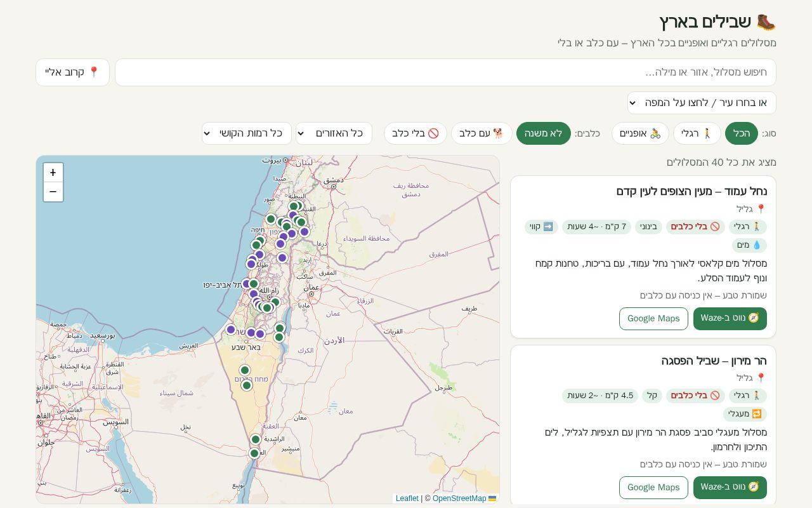The height and width of the screenshot is (508, 812).
Task: Navigate with Waze for נחל עמוד trail
Action: point(730,319)
